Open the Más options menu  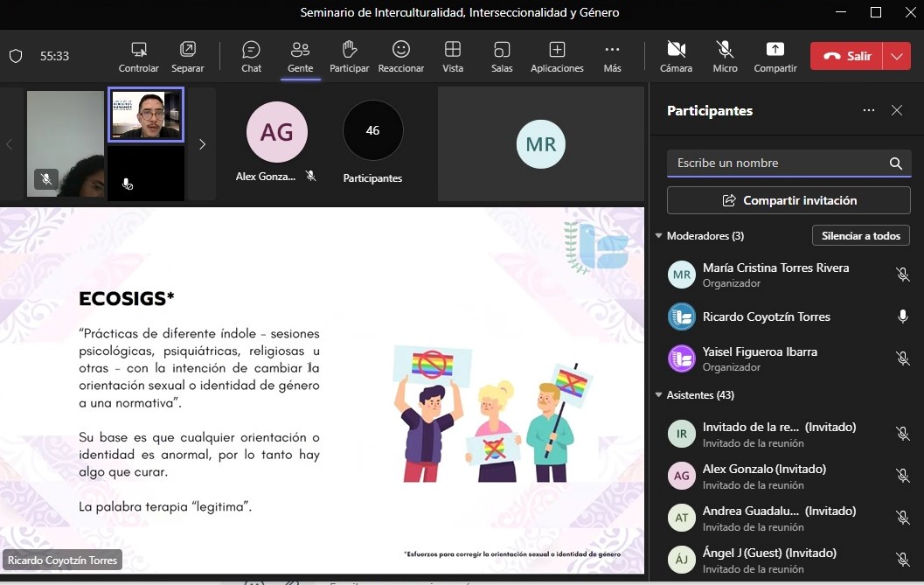[x=612, y=57]
